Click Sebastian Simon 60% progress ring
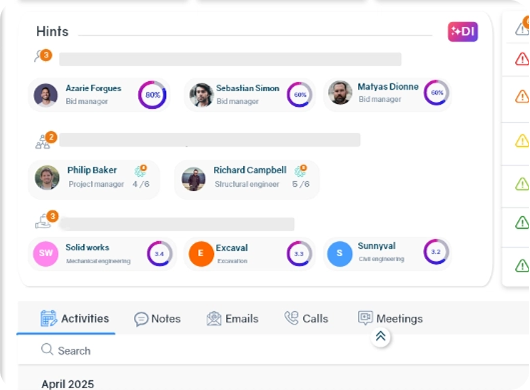Image resolution: width=530 pixels, height=390 pixels. pos(299,95)
